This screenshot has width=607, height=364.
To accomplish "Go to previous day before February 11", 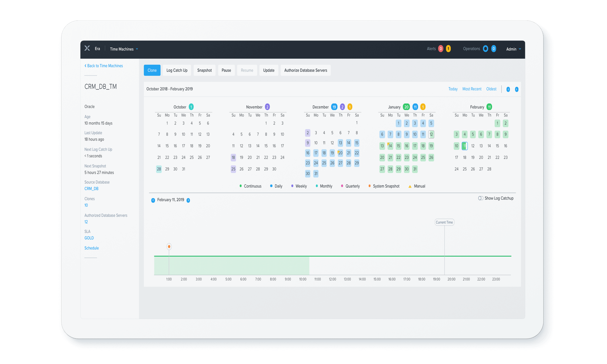I will click(x=153, y=200).
